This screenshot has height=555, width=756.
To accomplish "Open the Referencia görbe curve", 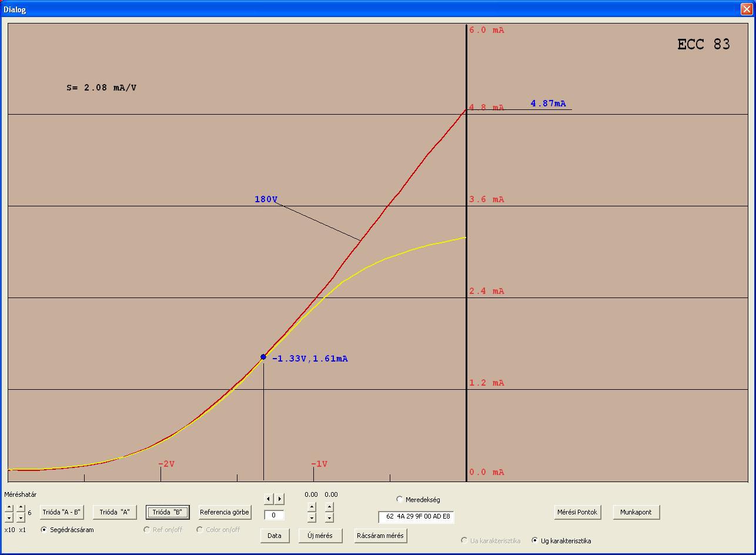I will [225, 512].
